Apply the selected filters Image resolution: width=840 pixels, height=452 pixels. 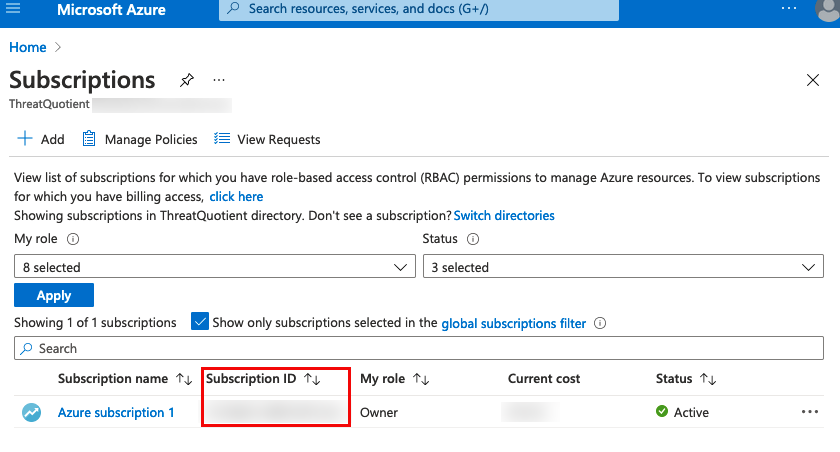click(54, 295)
